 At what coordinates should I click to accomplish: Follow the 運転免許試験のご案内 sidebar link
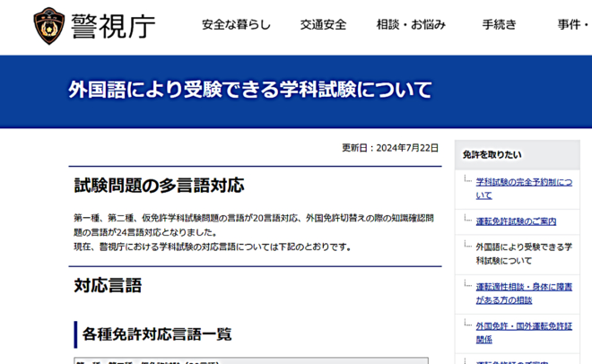pos(516,221)
